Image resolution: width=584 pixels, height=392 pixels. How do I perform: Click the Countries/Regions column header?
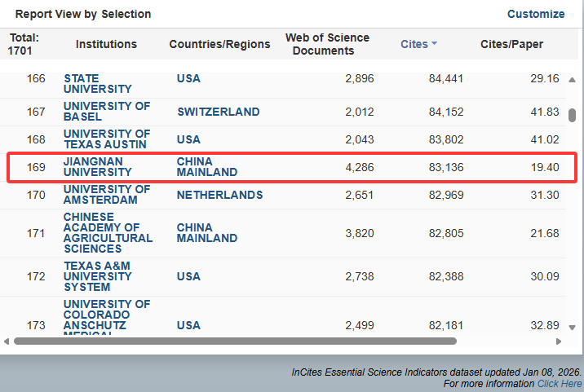point(219,44)
